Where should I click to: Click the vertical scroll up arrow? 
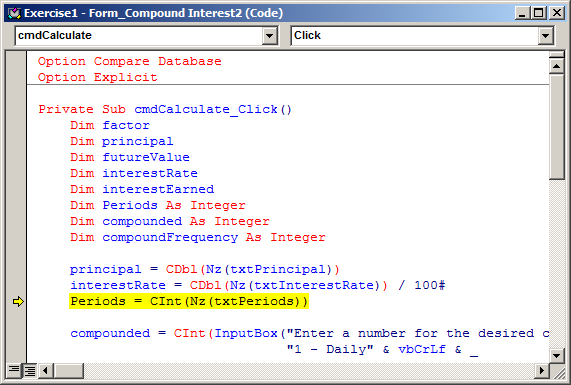click(x=556, y=66)
